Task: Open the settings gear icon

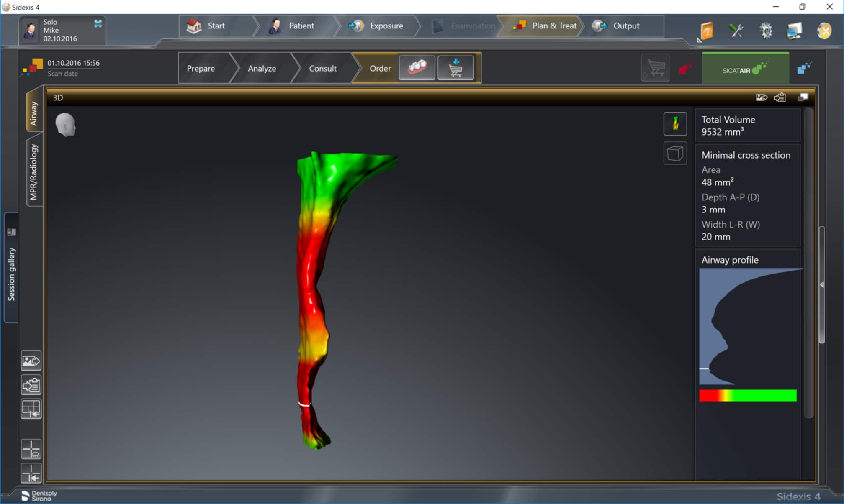Action: click(x=766, y=31)
